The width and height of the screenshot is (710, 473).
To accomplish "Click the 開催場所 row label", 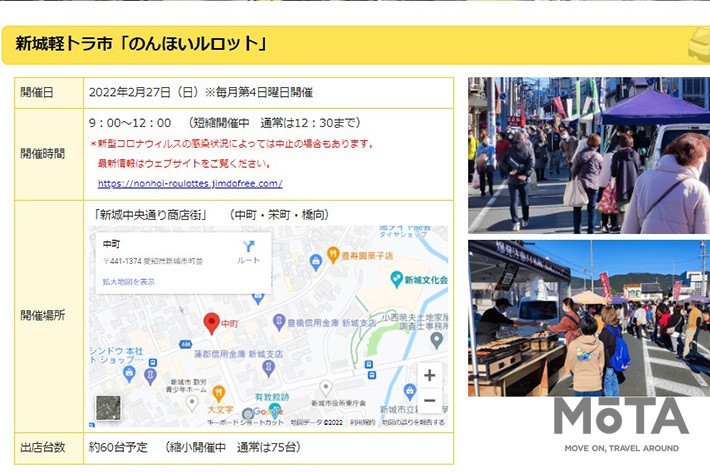I will 43,315.
